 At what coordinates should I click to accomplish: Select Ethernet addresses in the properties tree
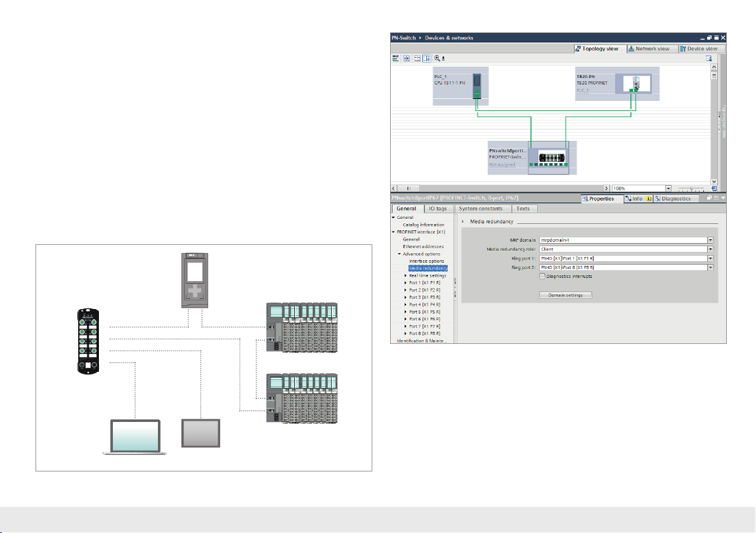[423, 246]
